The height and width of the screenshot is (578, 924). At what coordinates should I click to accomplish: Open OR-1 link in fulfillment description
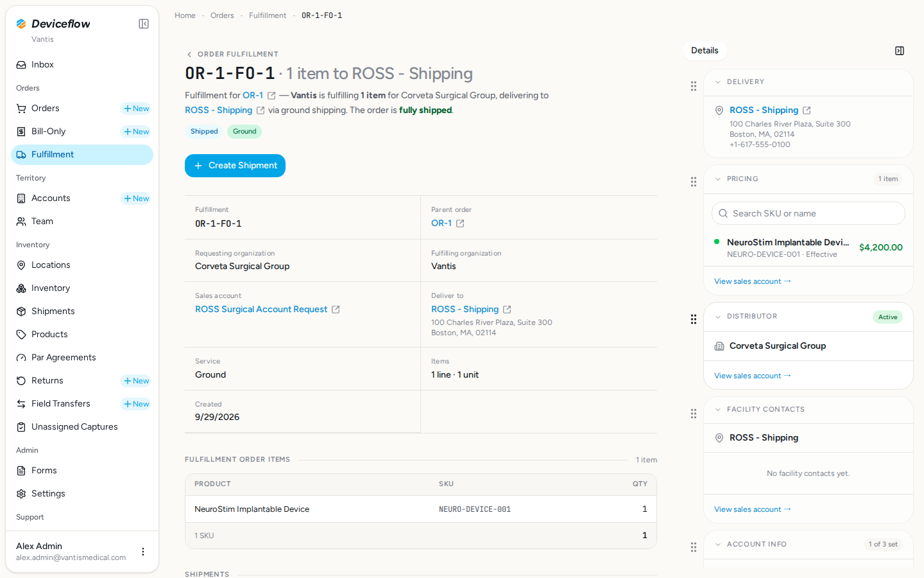(253, 95)
